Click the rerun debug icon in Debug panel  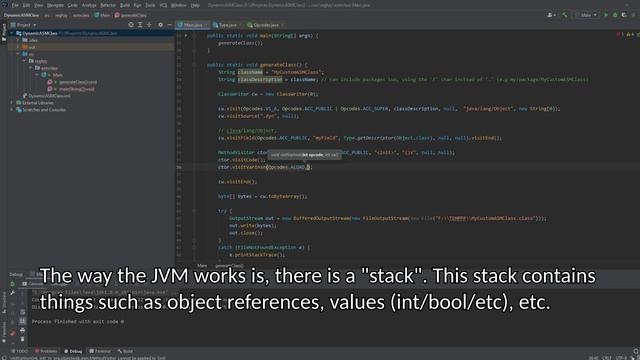click(x=12, y=284)
